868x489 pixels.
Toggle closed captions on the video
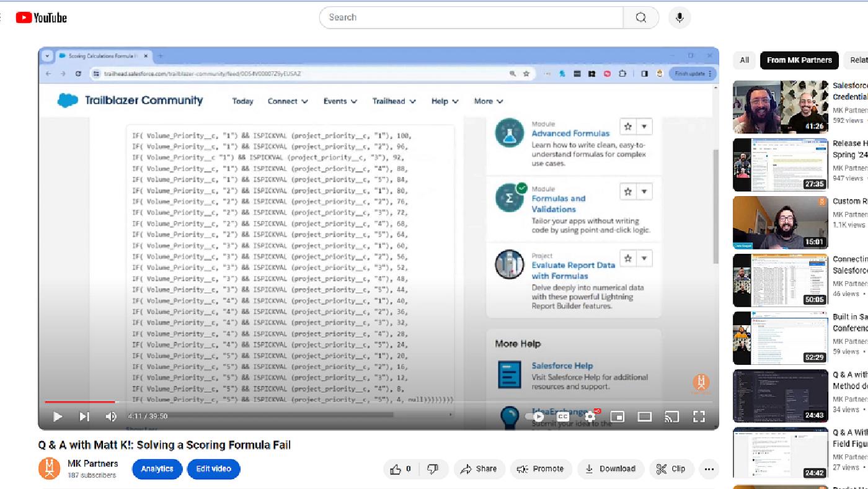point(563,416)
